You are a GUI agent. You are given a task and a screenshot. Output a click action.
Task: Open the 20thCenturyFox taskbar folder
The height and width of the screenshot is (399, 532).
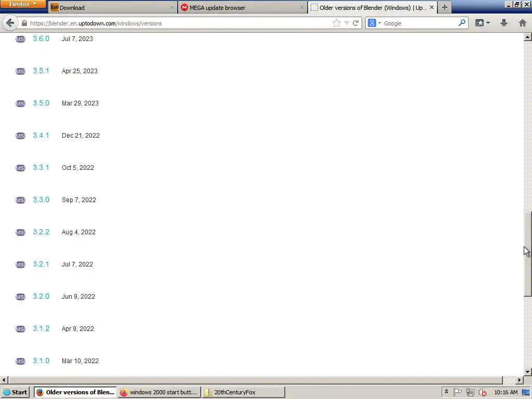(244, 392)
